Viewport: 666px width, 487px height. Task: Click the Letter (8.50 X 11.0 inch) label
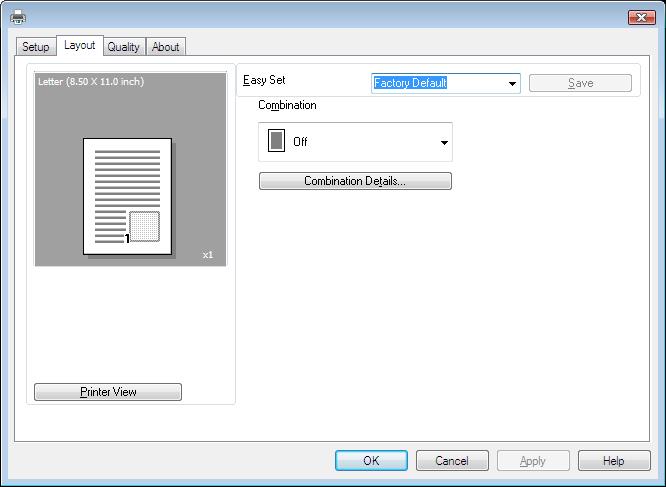pyautogui.click(x=91, y=82)
